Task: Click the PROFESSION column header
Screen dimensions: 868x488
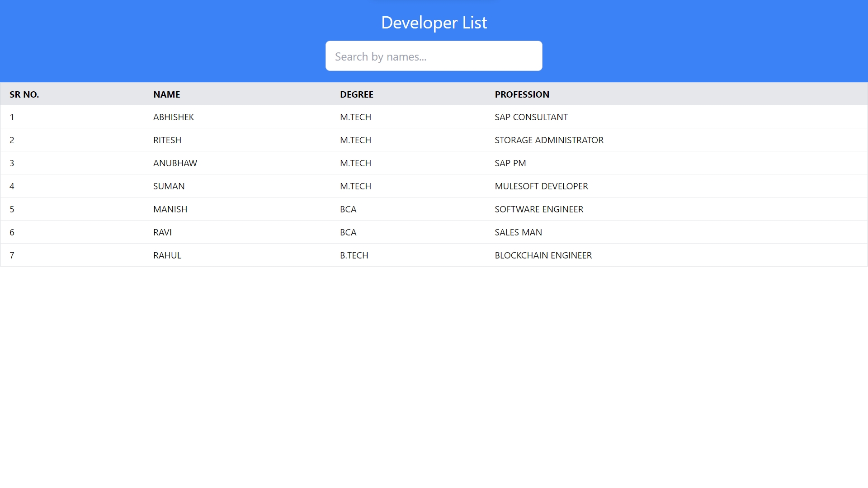Action: point(522,94)
